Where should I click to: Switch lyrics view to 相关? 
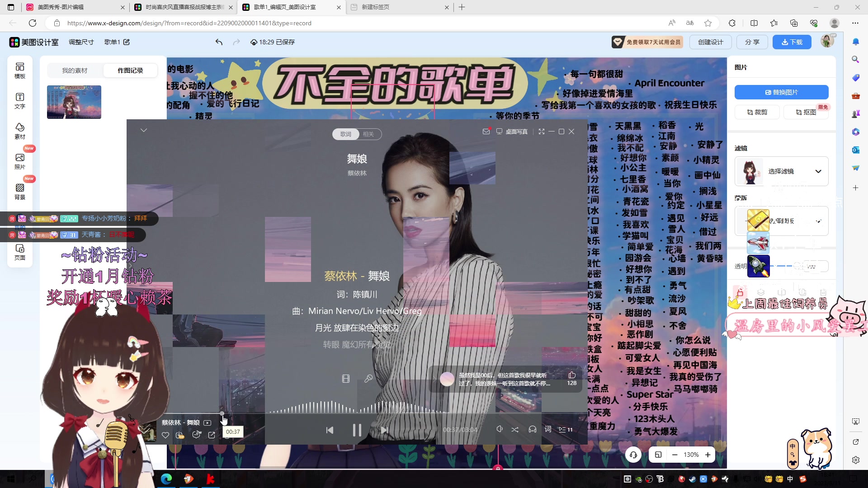tap(368, 134)
